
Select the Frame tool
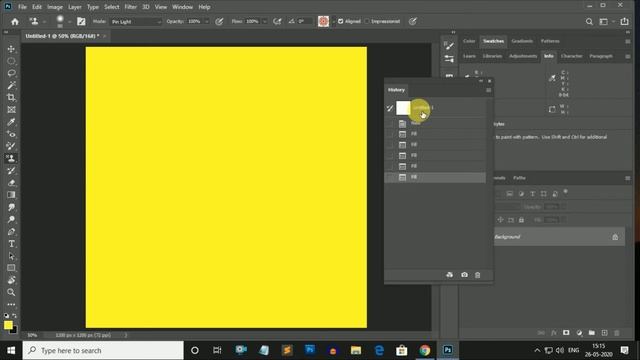[11, 110]
